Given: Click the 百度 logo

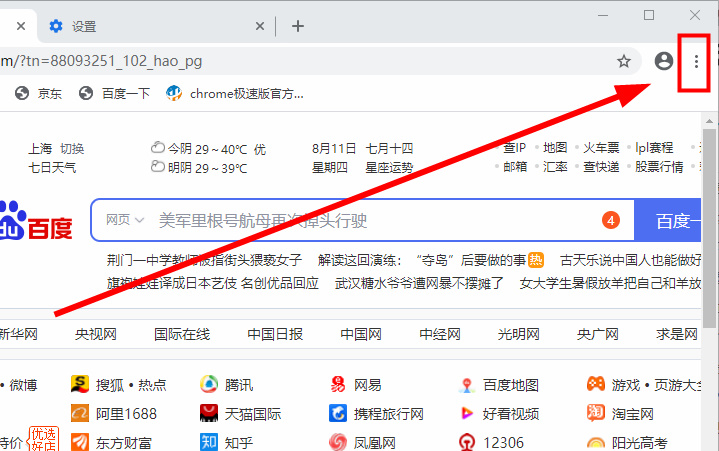Looking at the screenshot, I should (x=36, y=221).
